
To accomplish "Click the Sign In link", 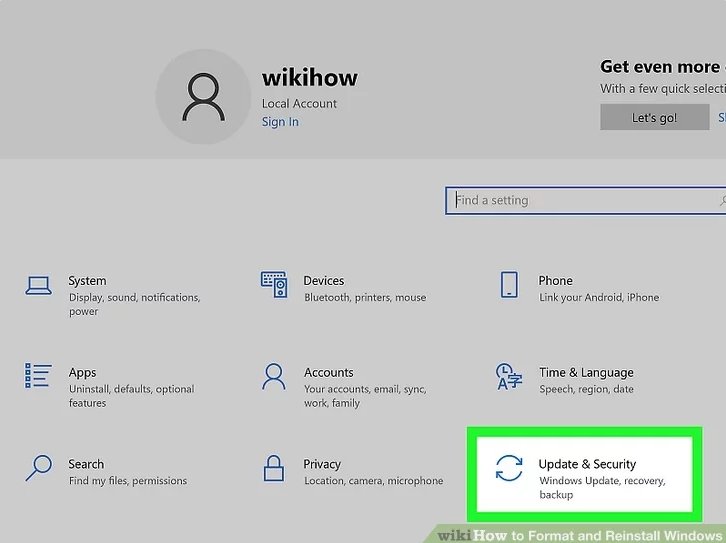I will point(280,122).
